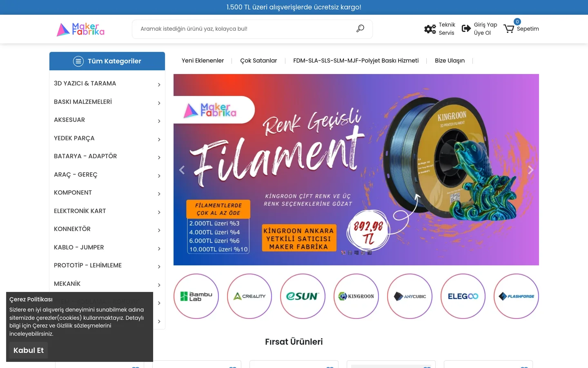Click the Tüm Kategoriler menu icon
Viewport: 588px width, 368px height.
pos(78,61)
